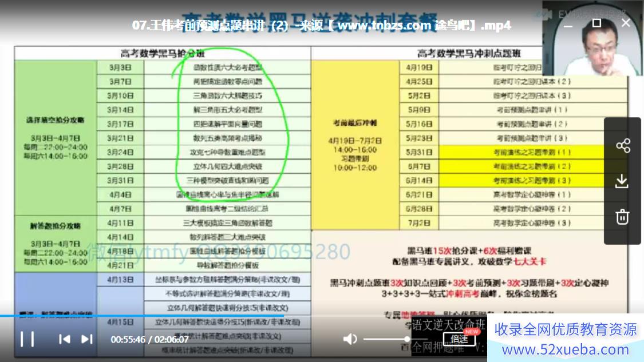Select the 5月31日 date cell
The height and width of the screenshot is (362, 644).
pyautogui.click(x=419, y=152)
